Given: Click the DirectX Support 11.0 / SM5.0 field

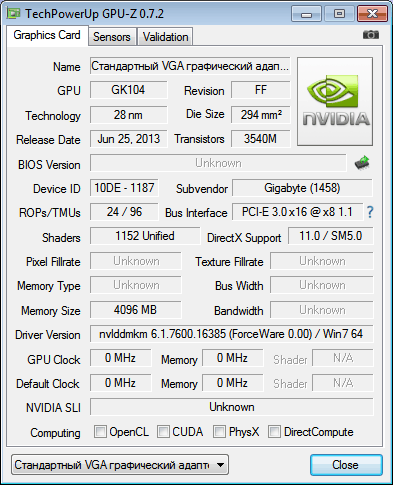Looking at the screenshot, I should 331,236.
